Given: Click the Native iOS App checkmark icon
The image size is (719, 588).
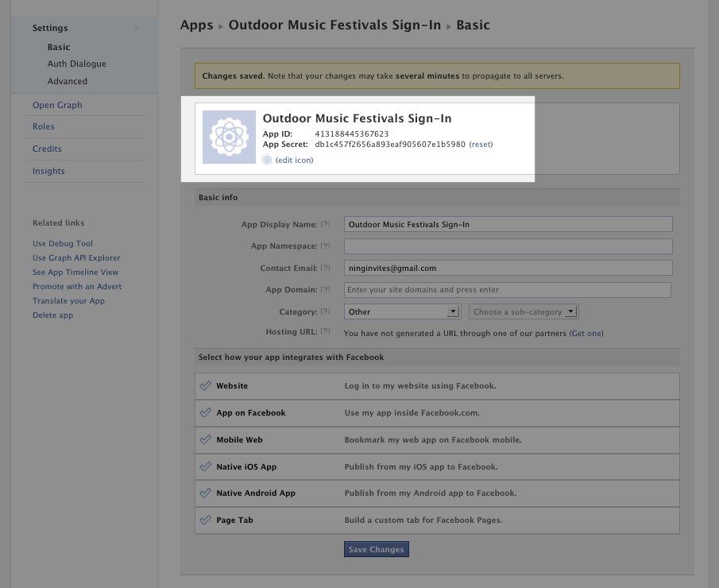Looking at the screenshot, I should (x=206, y=466).
